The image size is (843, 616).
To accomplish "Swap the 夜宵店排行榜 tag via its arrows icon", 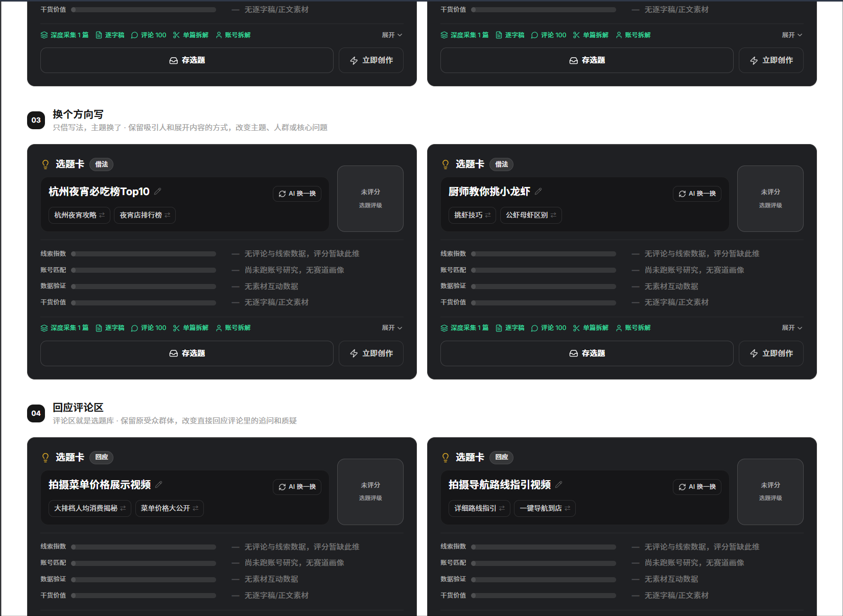I will pyautogui.click(x=168, y=215).
